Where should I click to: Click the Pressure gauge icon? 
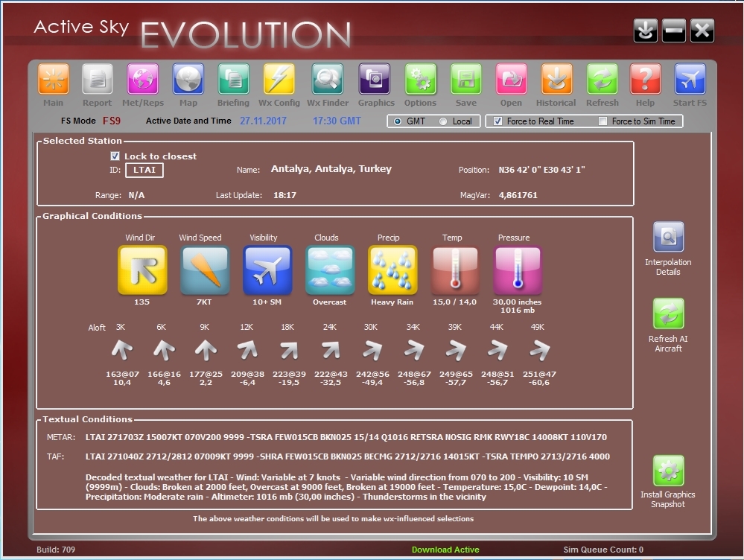[x=518, y=270]
